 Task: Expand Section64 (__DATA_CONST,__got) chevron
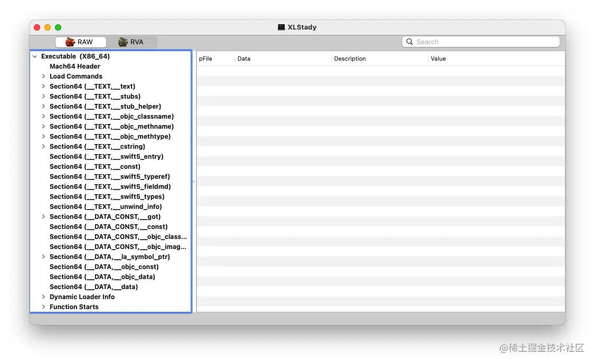click(43, 217)
